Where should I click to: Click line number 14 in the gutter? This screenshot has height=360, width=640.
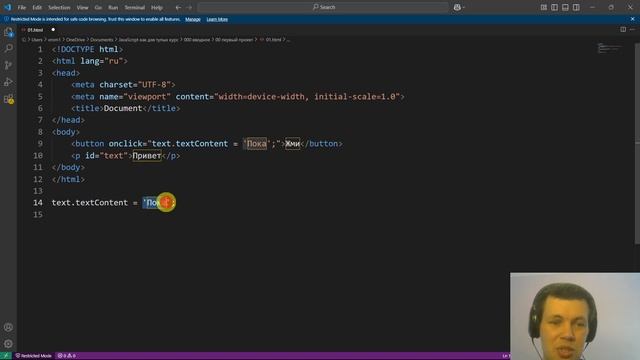[38, 203]
